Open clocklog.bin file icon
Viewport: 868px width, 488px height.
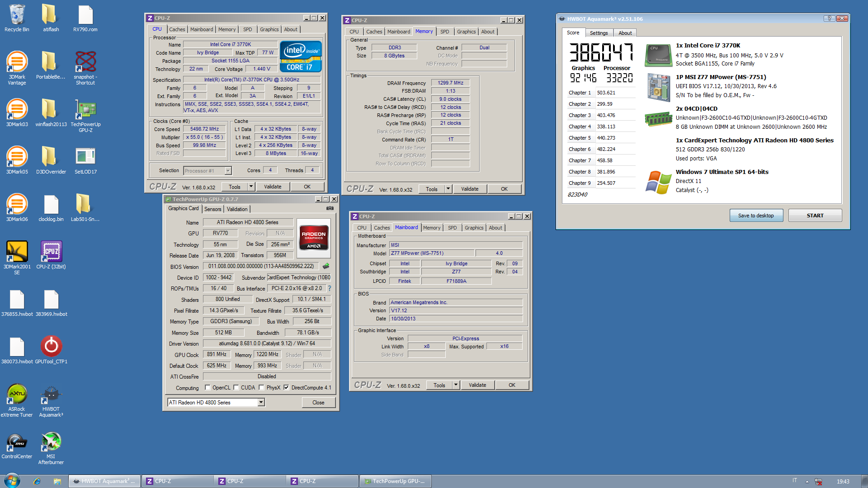point(51,208)
